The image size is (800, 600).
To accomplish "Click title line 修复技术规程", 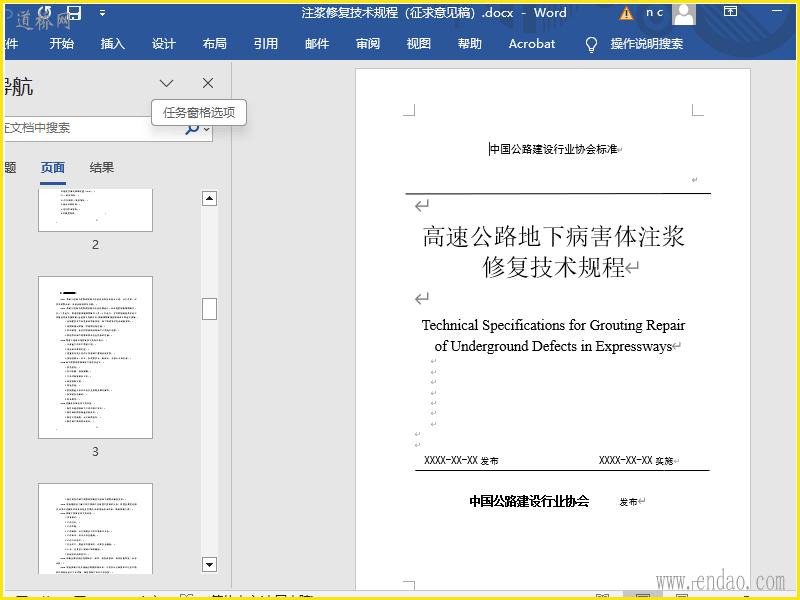I will 554,266.
